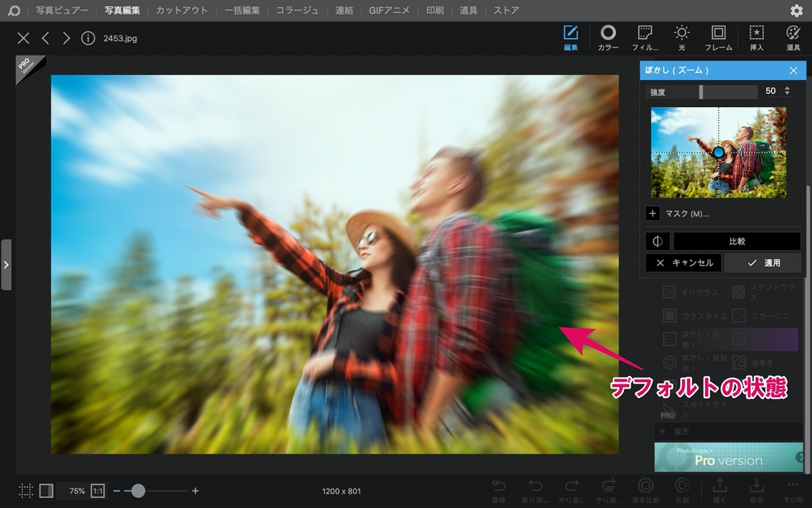Close the current photo with the X icon
Viewport: 812px width, 508px height.
point(24,39)
